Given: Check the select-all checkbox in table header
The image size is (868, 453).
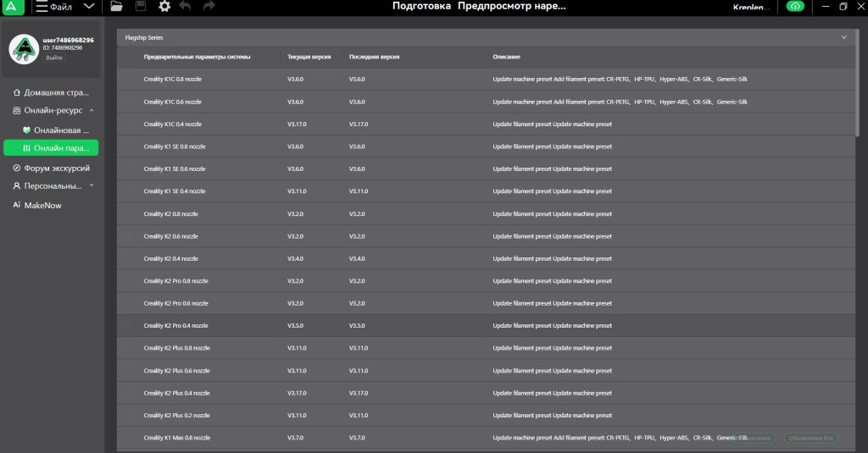Looking at the screenshot, I should click(128, 57).
